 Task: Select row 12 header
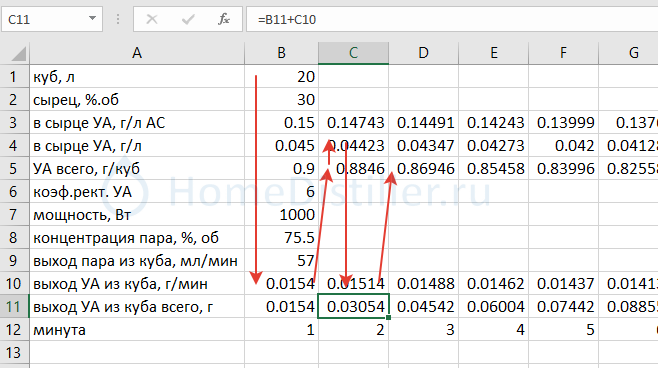coord(14,330)
